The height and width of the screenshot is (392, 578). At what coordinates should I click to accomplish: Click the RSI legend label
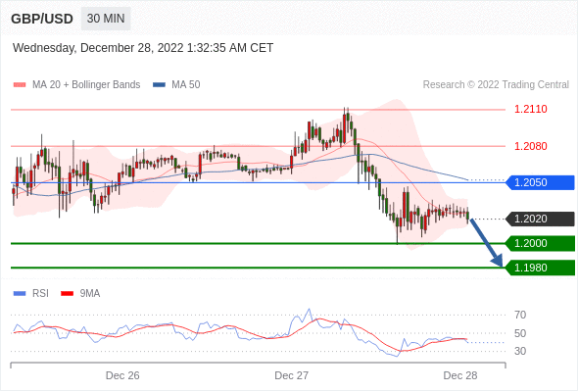[40, 294]
